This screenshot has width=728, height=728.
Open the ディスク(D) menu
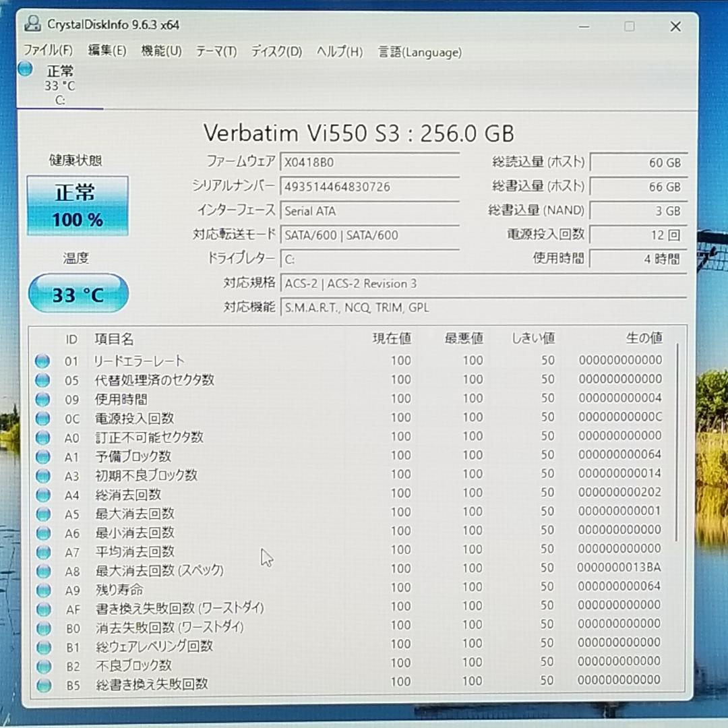point(277,51)
